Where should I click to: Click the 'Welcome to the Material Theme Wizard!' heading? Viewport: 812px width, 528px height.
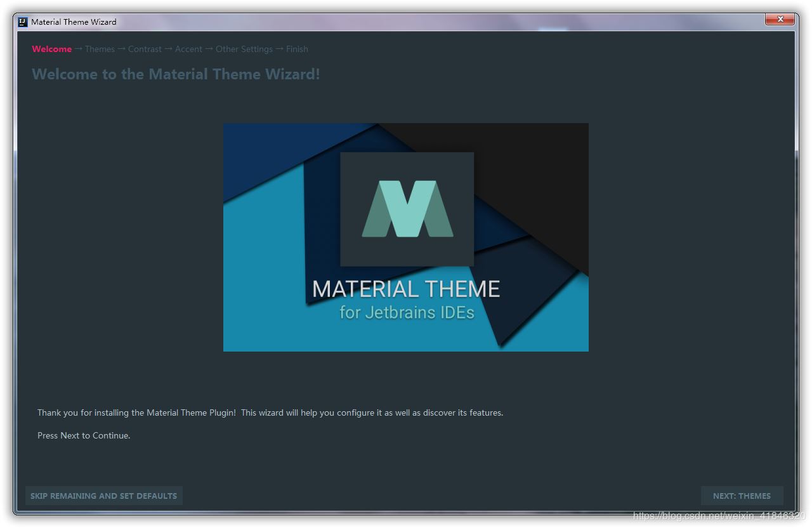coord(176,74)
